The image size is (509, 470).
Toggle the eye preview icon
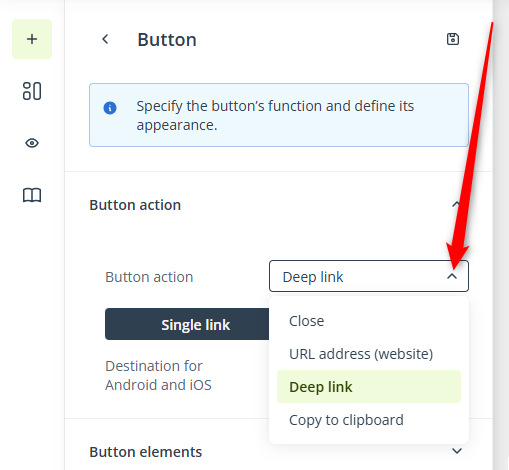32,143
